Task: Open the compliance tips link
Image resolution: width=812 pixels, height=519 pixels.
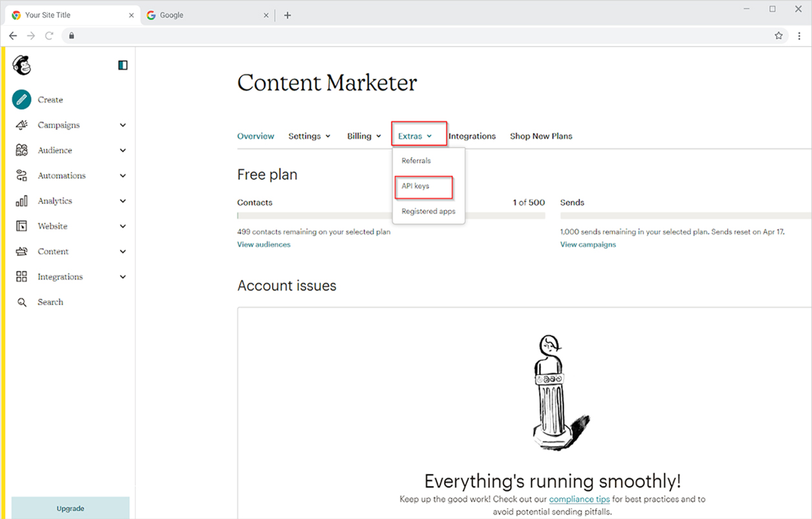Action: 579,499
